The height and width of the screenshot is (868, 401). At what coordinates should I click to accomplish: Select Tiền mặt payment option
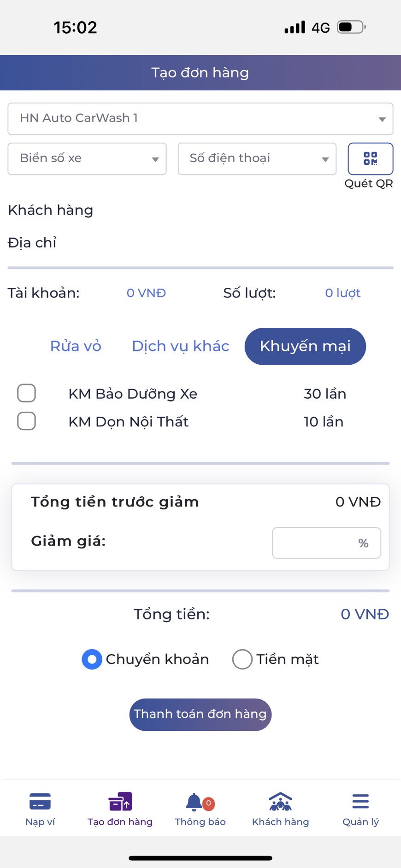pyautogui.click(x=242, y=659)
